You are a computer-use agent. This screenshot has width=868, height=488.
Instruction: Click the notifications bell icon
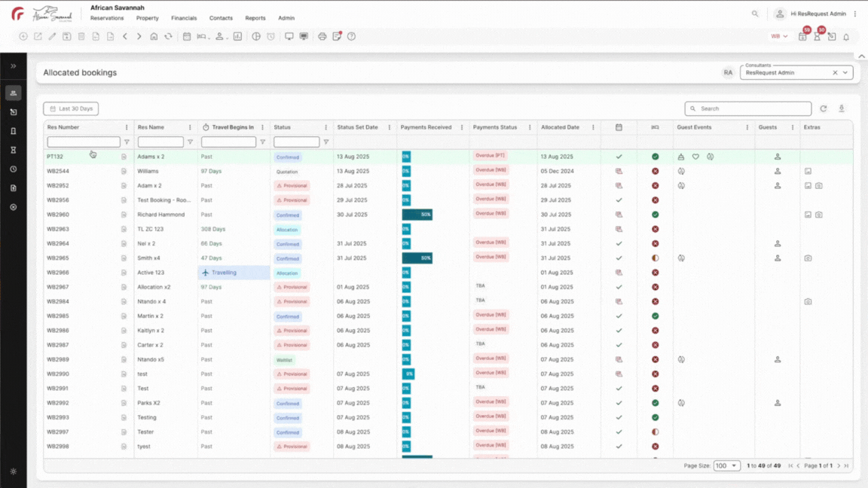pyautogui.click(x=846, y=37)
